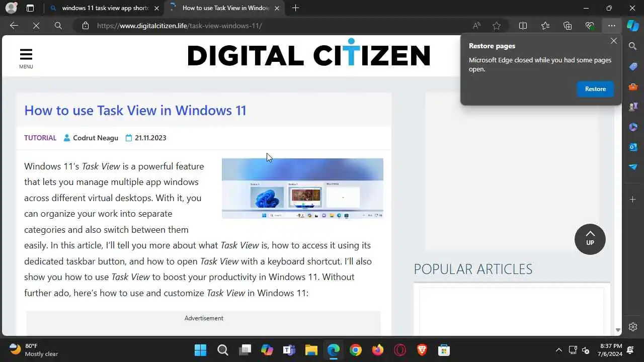Open the Favorites list
The width and height of the screenshot is (644, 362).
545,26
